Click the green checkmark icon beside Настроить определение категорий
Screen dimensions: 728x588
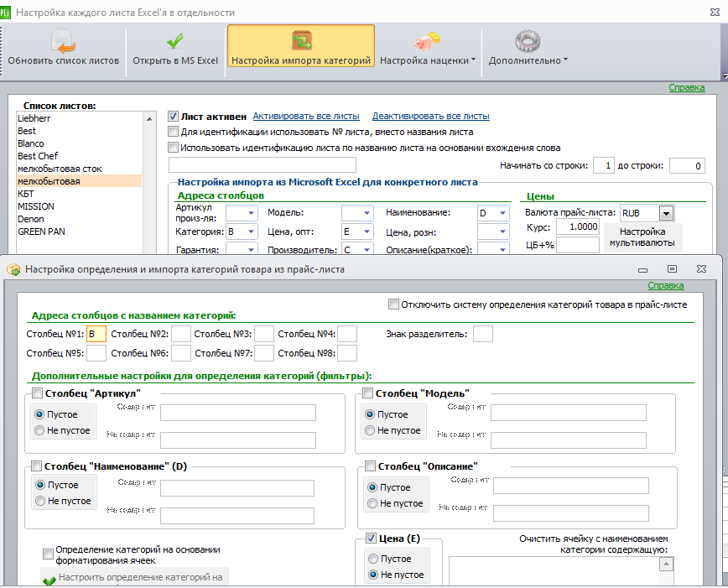49,580
